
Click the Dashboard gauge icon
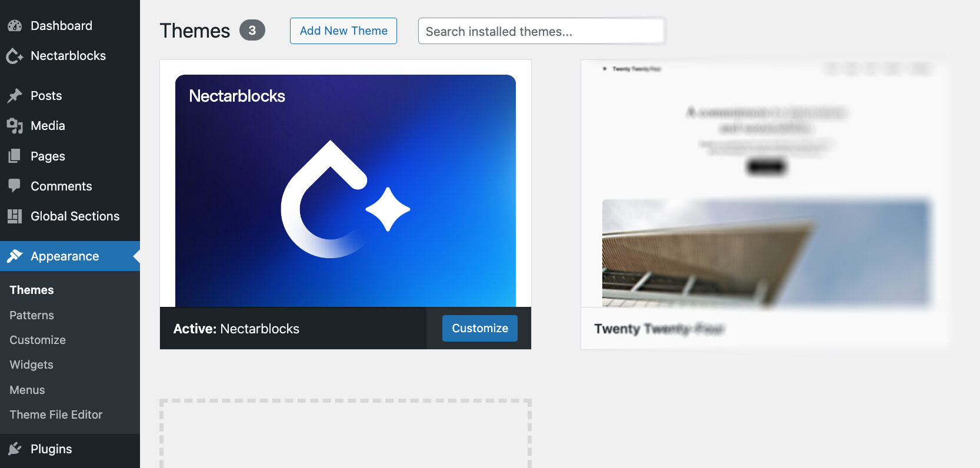(15, 26)
